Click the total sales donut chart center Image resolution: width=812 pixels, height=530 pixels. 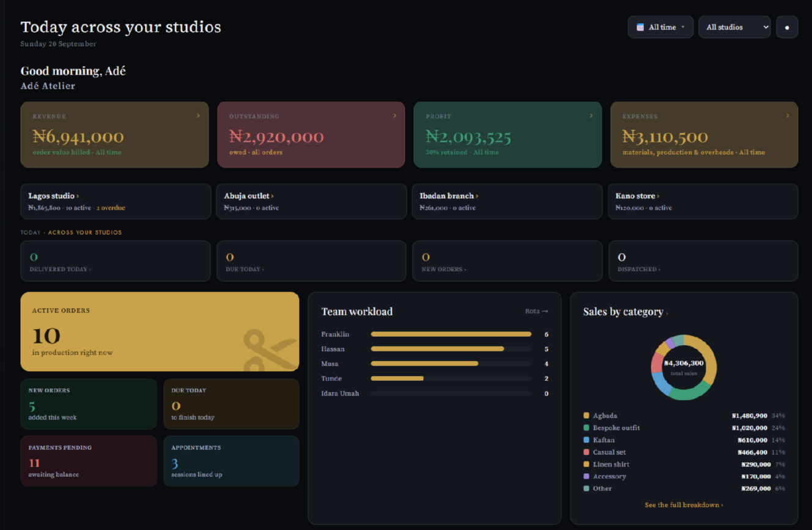point(684,367)
